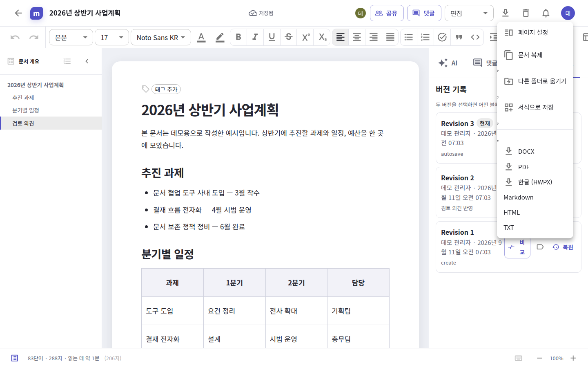588x368 pixels.
Task: Change text color tool
Action: click(201, 37)
